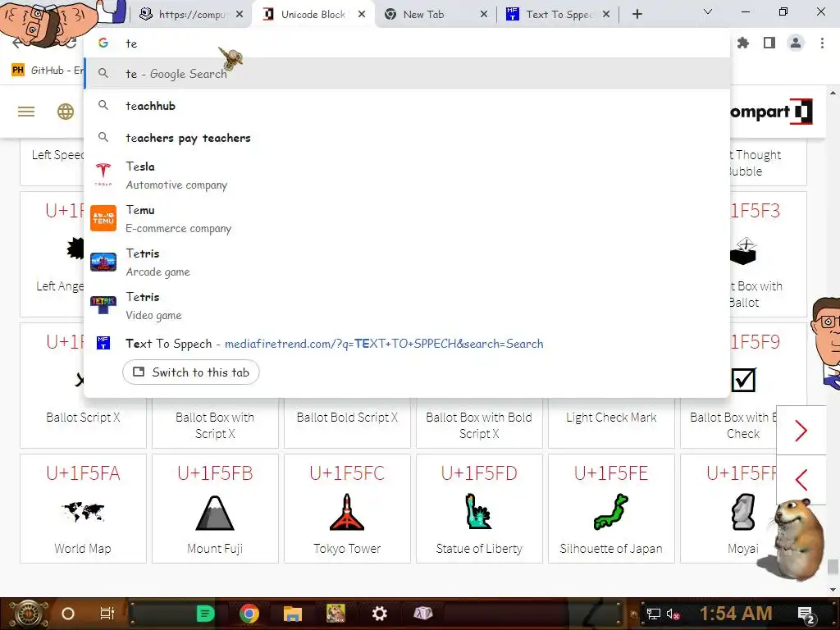This screenshot has width=840, height=630.
Task: Toggle the Chrome side panel icon
Action: pos(769,43)
